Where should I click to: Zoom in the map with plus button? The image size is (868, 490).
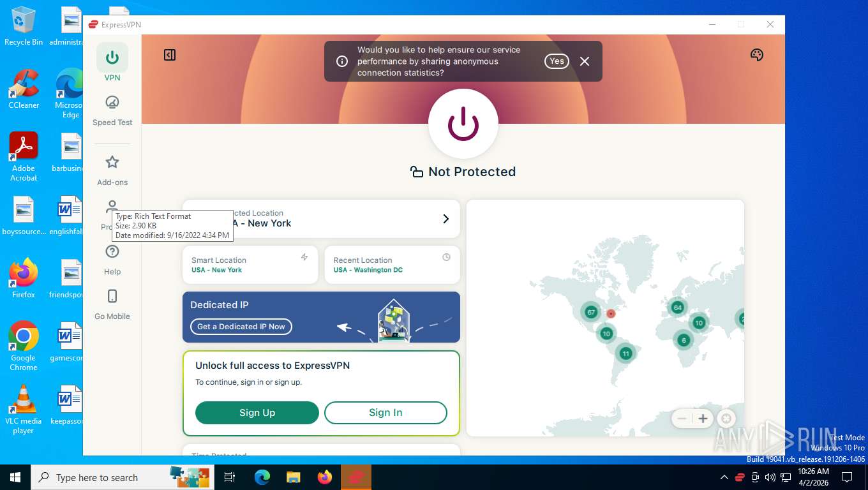click(x=703, y=419)
